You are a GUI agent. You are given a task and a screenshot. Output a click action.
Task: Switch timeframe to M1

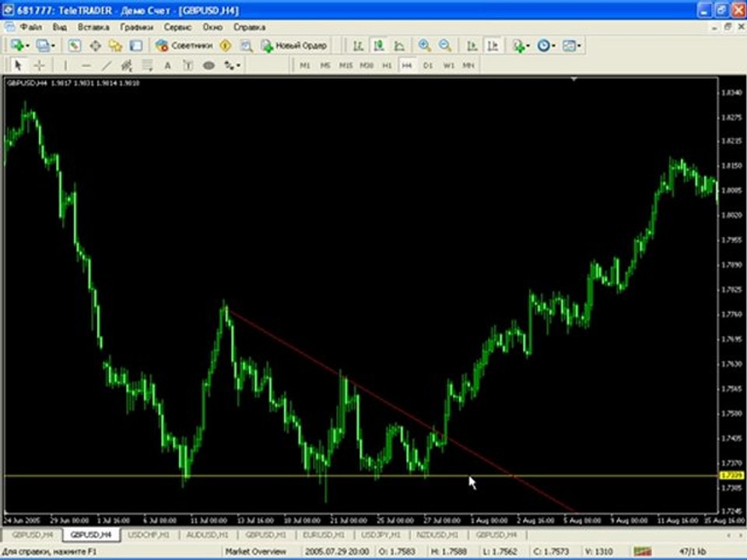coord(305,65)
